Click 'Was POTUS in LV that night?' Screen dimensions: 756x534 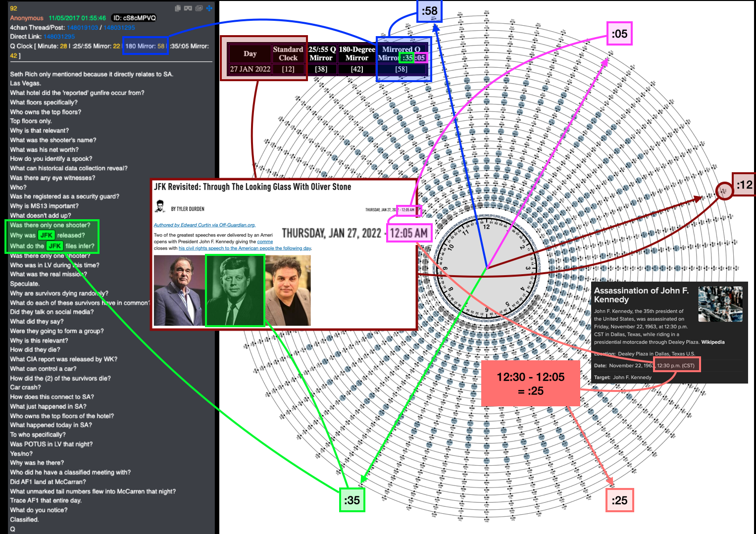pyautogui.click(x=51, y=444)
